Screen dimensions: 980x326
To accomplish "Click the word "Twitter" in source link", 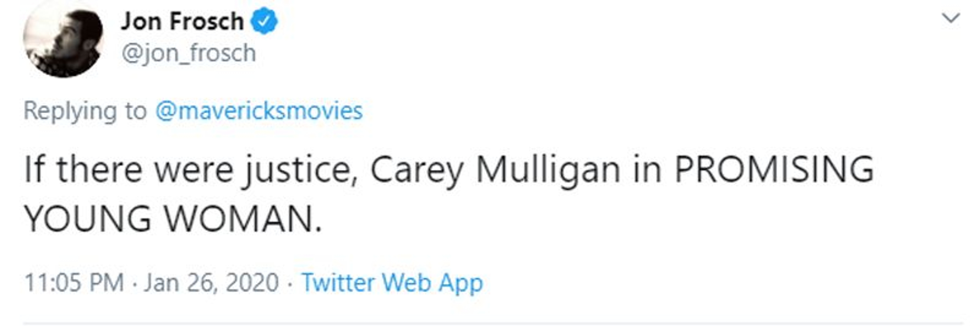I will tap(338, 283).
